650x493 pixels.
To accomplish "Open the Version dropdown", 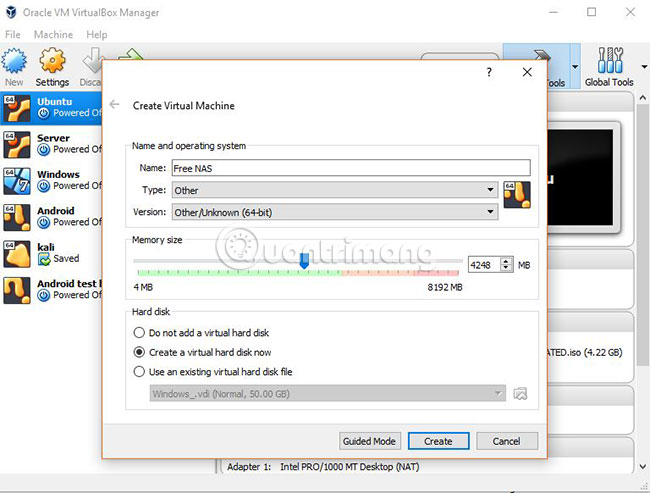I will 335,212.
